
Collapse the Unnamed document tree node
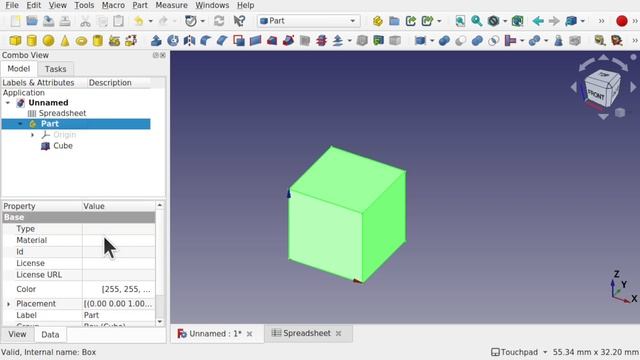pyautogui.click(x=8, y=103)
